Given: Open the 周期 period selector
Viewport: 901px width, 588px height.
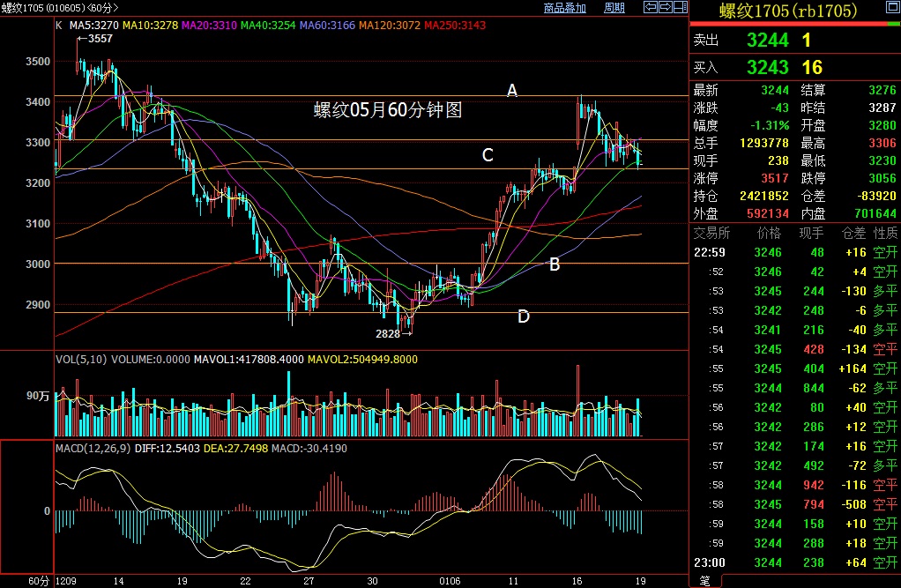Looking at the screenshot, I should click(614, 8).
